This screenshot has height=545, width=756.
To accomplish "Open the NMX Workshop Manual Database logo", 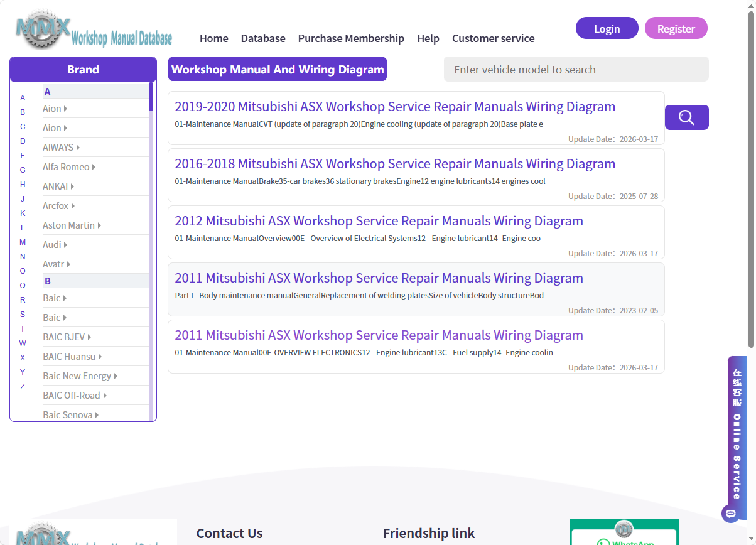I will pyautogui.click(x=94, y=30).
